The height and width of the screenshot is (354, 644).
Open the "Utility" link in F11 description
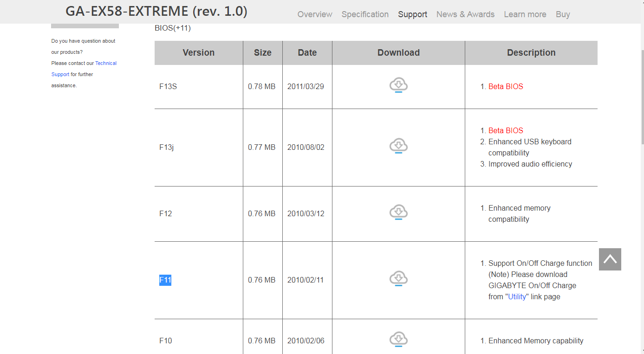tap(517, 296)
